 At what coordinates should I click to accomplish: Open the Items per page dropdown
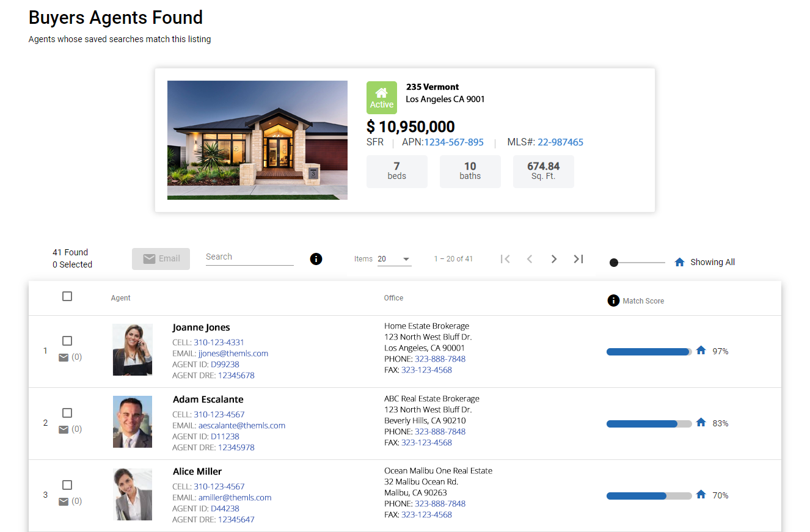tap(395, 259)
